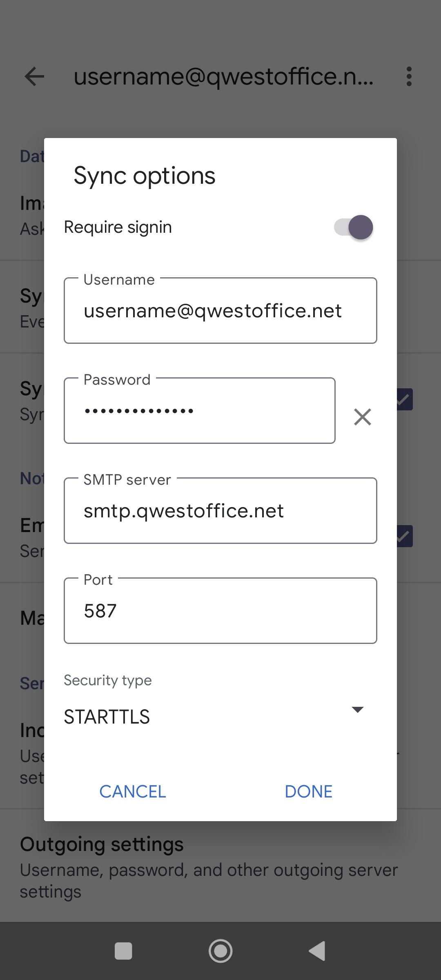
Task: Select the Port field showing 587
Action: 220,610
